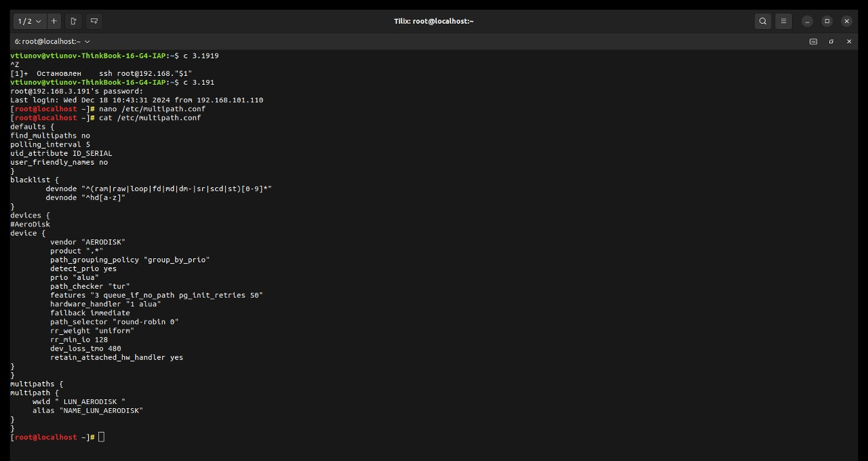Open the terminal search magnifier icon
This screenshot has width=868, height=461.
point(763,21)
